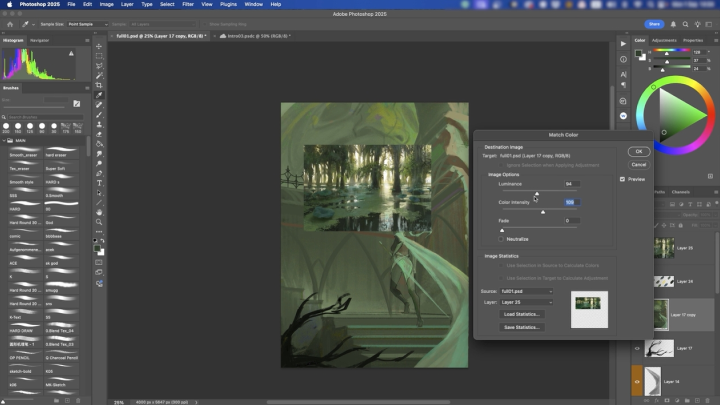Click the Color Intensity value field
This screenshot has width=720, height=405.
[x=570, y=202]
